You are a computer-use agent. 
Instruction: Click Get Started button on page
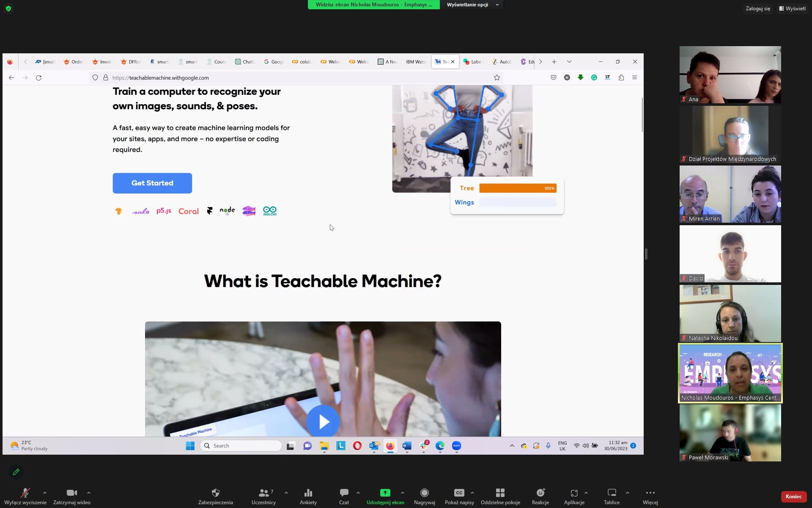point(152,183)
